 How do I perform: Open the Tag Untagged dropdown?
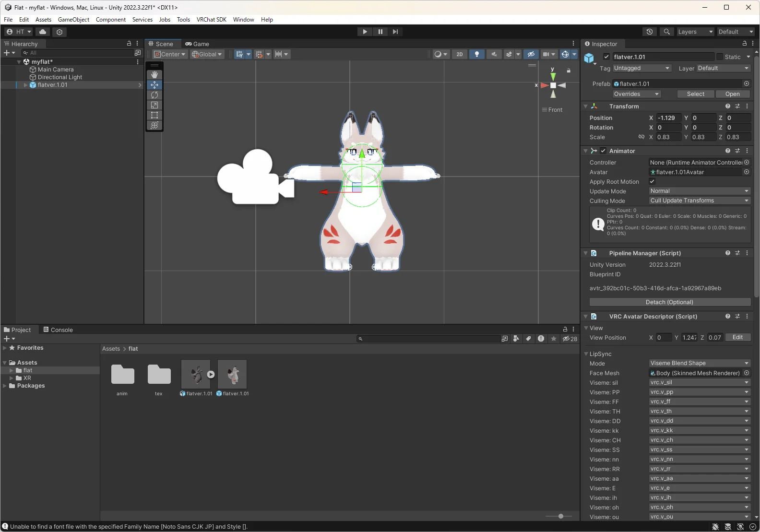[x=641, y=68]
